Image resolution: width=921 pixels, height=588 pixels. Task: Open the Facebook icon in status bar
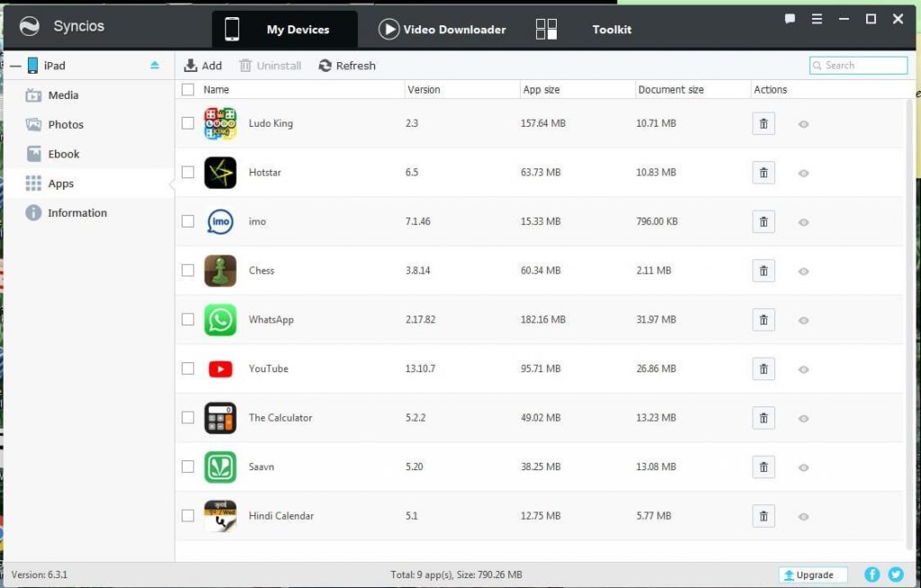872,574
